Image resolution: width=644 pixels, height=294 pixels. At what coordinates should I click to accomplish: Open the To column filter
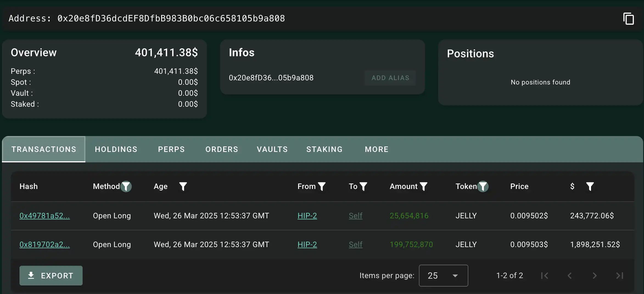[x=363, y=186]
